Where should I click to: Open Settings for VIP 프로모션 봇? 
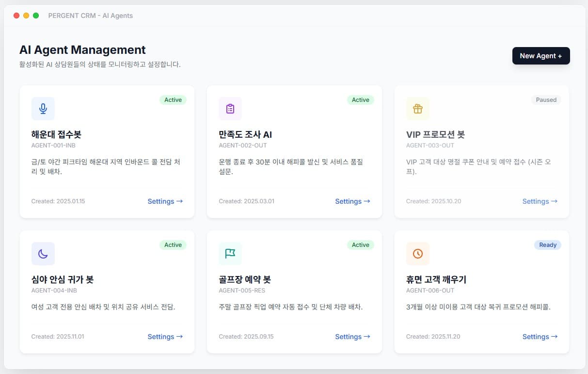pos(540,201)
